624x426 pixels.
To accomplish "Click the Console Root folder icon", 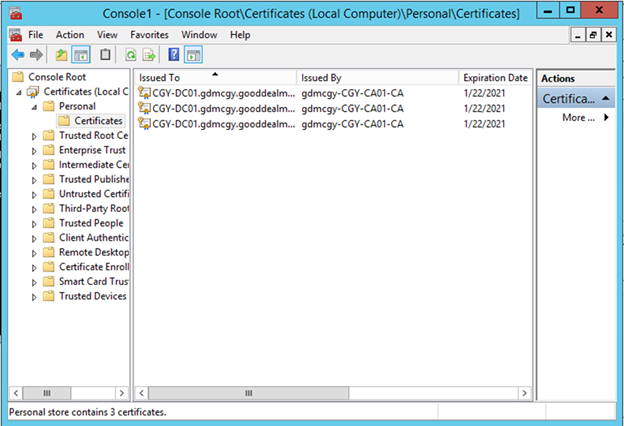I will (18, 77).
